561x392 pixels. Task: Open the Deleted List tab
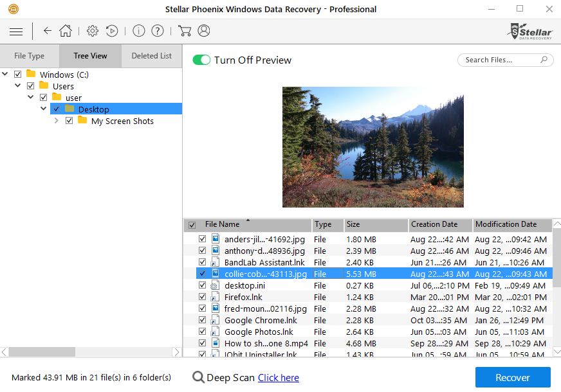click(152, 56)
